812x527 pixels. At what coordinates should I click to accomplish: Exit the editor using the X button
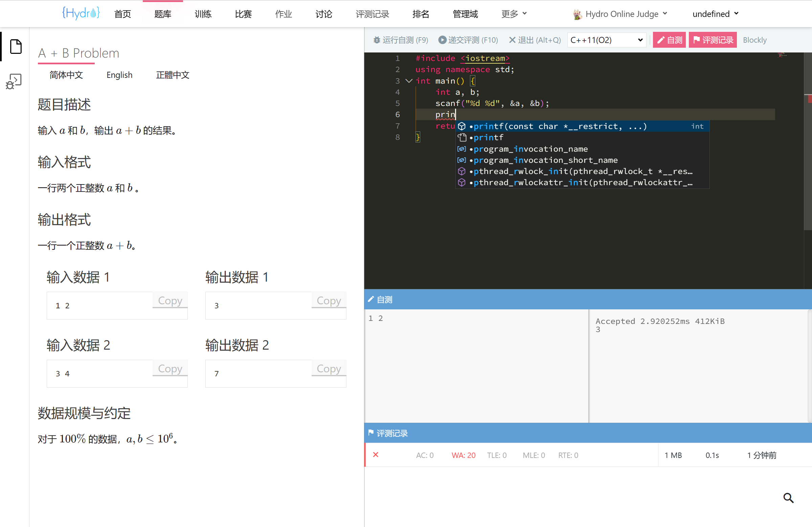[535, 40]
